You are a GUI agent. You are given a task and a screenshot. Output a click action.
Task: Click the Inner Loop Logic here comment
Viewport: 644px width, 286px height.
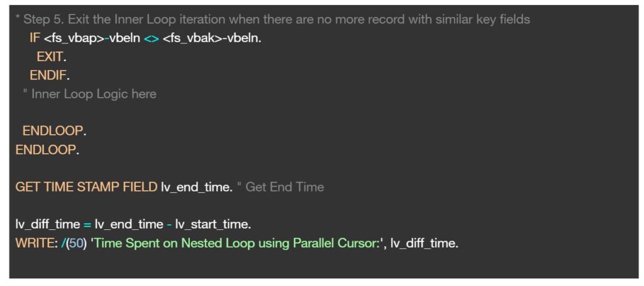[x=90, y=94]
